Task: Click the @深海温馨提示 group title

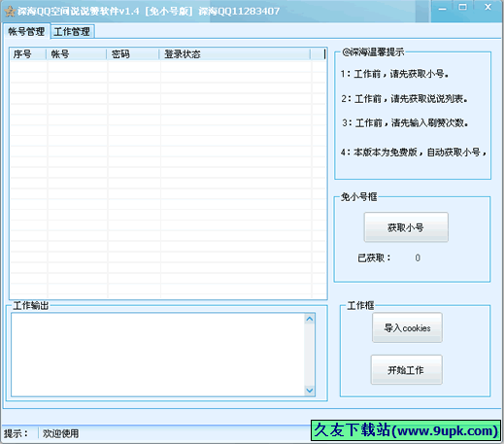Action: 373,52
